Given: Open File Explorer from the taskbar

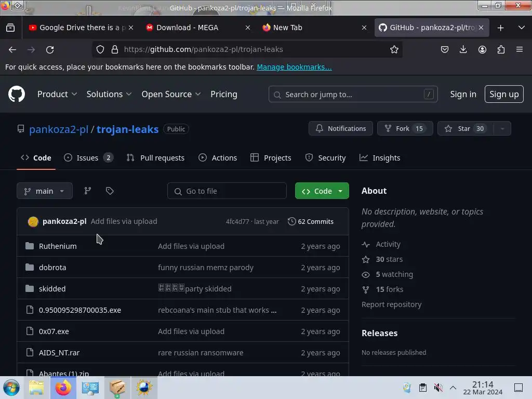Looking at the screenshot, I should (36, 388).
